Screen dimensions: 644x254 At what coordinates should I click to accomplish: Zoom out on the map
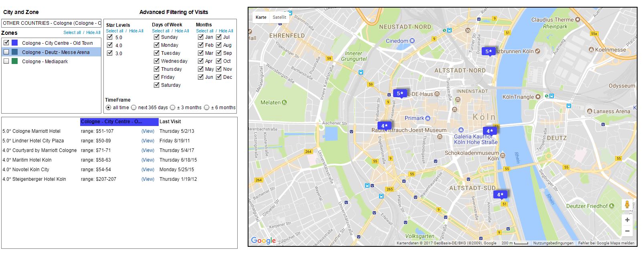point(627,231)
